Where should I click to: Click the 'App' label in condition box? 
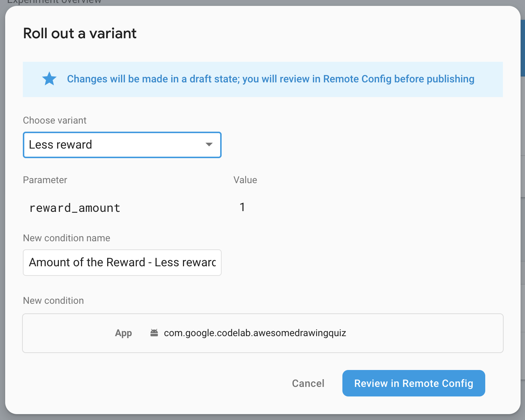coord(123,333)
